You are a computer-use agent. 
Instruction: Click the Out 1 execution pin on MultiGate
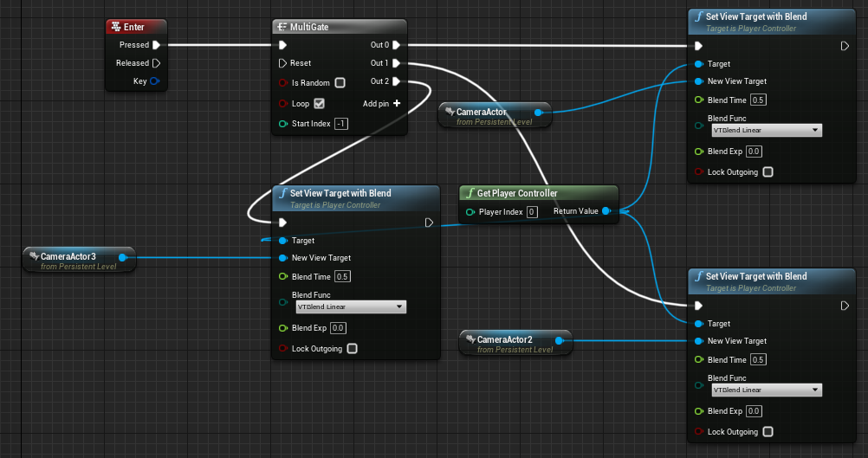pyautogui.click(x=397, y=63)
